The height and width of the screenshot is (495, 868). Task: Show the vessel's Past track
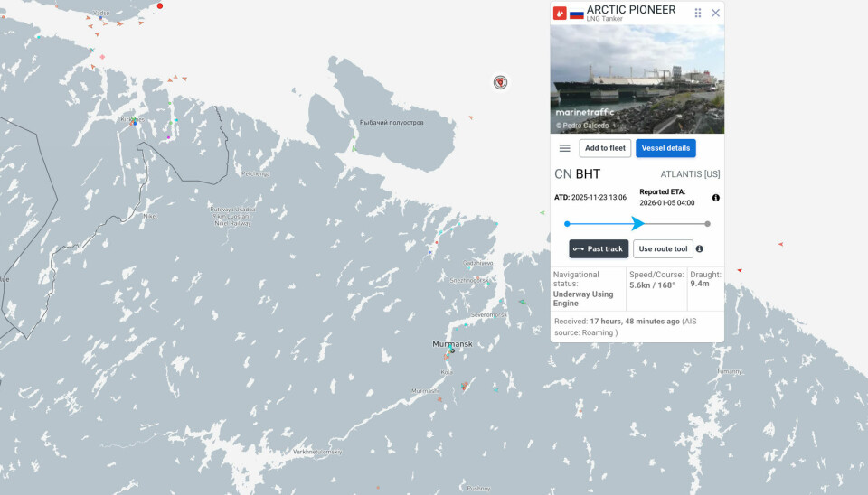click(x=599, y=248)
